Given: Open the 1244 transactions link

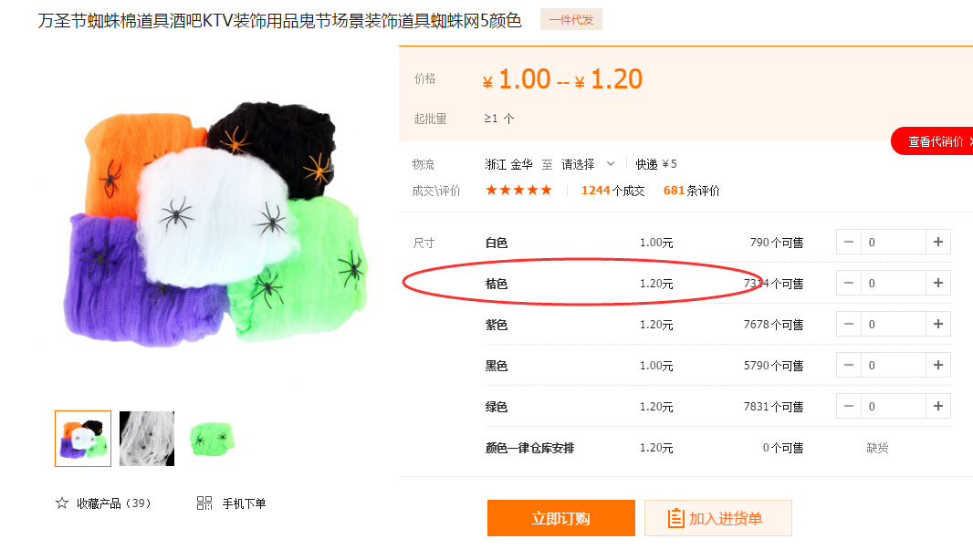Looking at the screenshot, I should (x=612, y=191).
